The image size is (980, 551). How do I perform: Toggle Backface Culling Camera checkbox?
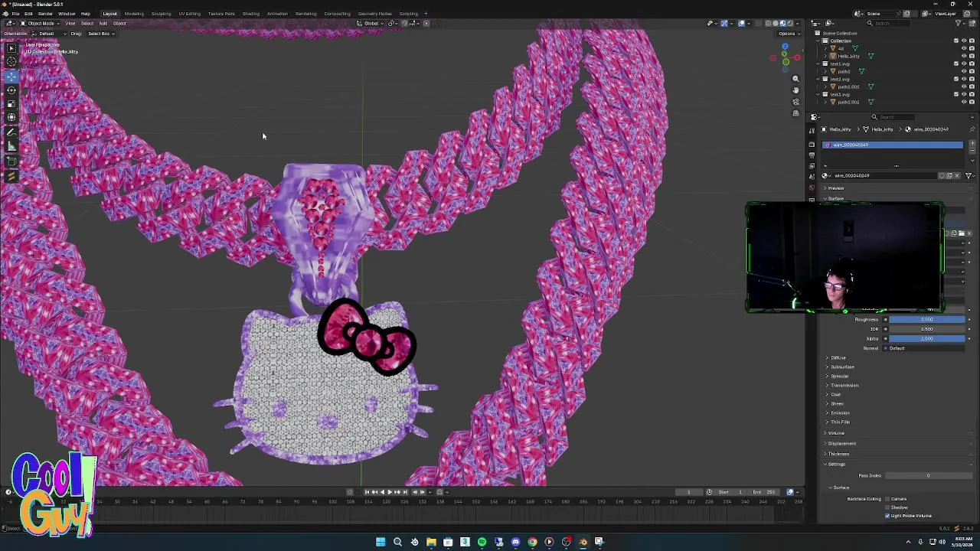888,499
